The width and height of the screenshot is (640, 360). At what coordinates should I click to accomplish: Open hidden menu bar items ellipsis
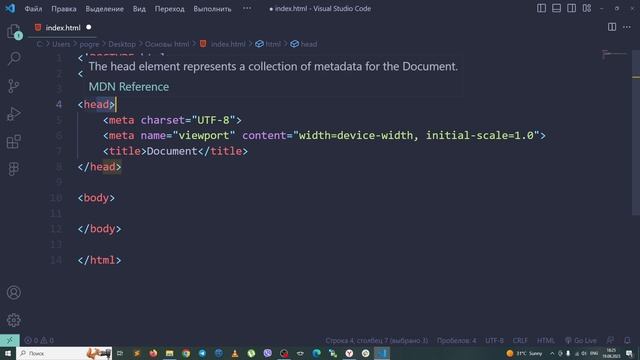[247, 8]
